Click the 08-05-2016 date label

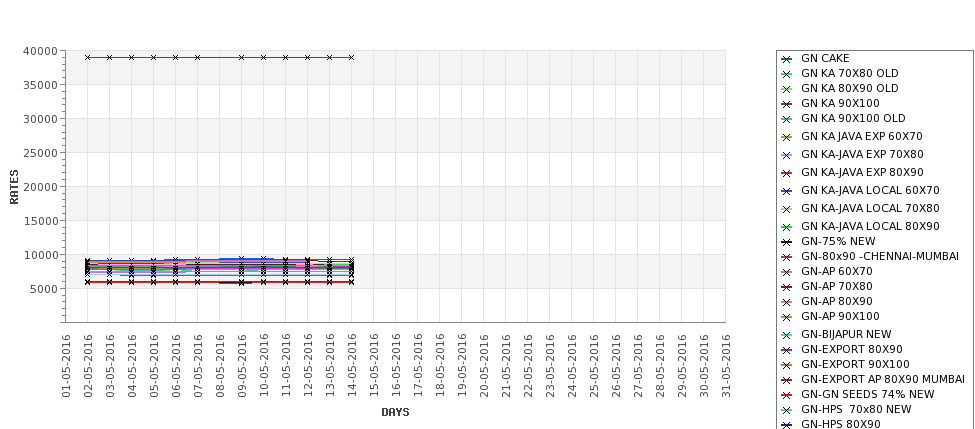220,366
